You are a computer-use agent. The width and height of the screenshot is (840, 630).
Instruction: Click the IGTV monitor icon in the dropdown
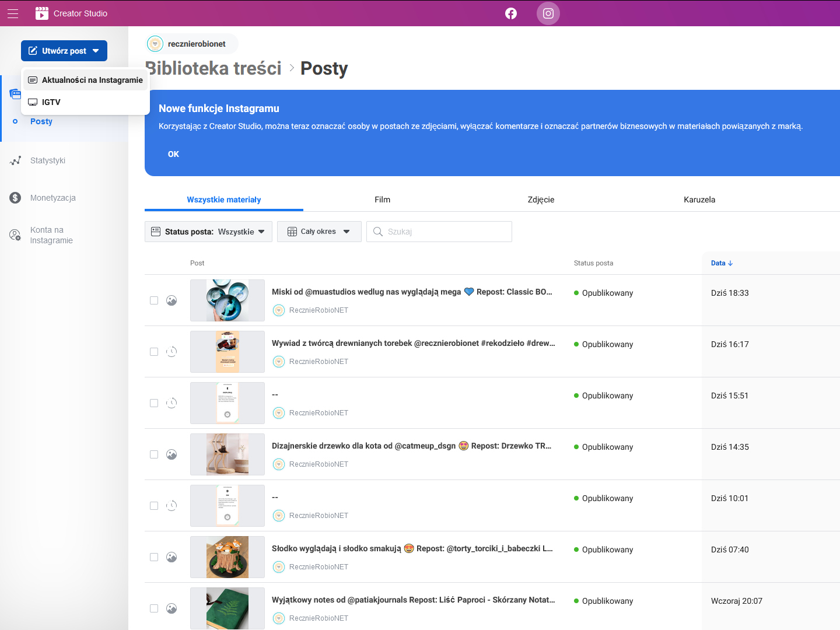tap(33, 102)
